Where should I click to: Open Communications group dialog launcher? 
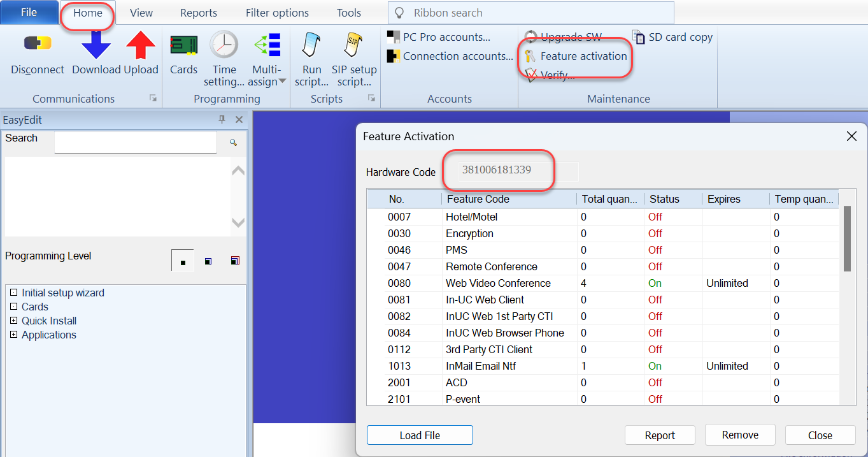153,98
